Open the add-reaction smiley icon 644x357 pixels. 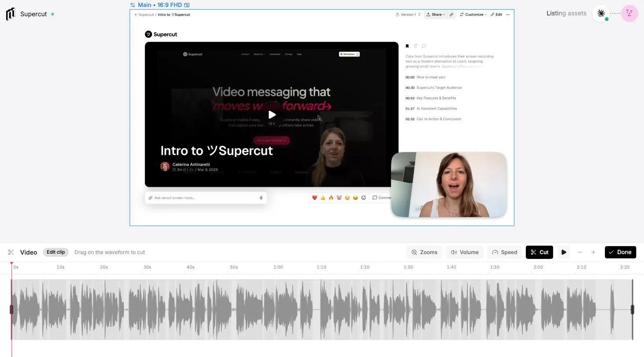(x=364, y=198)
